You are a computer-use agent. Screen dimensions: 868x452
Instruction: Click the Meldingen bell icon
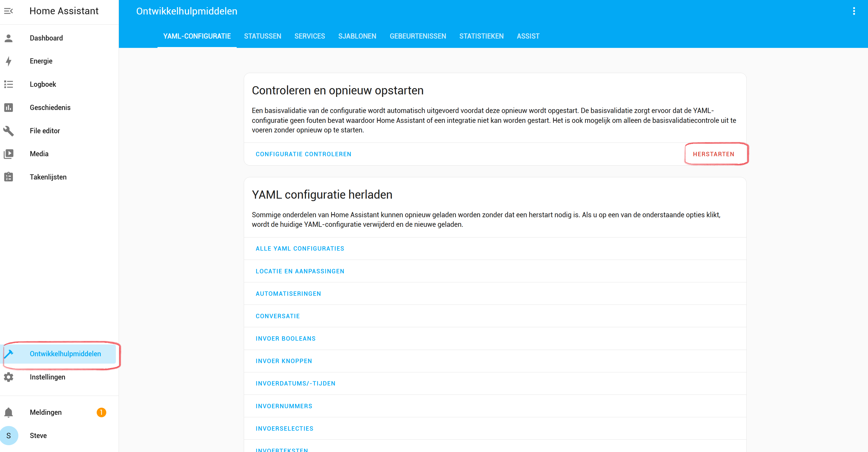click(8, 412)
